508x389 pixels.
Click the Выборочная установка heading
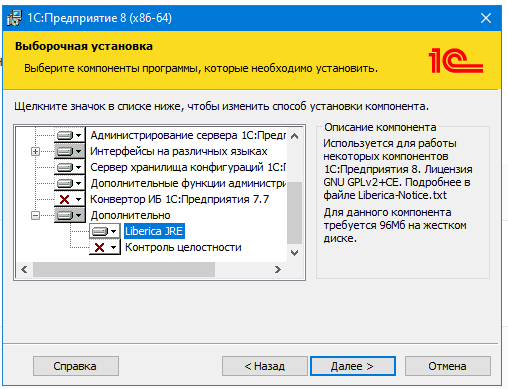point(84,46)
